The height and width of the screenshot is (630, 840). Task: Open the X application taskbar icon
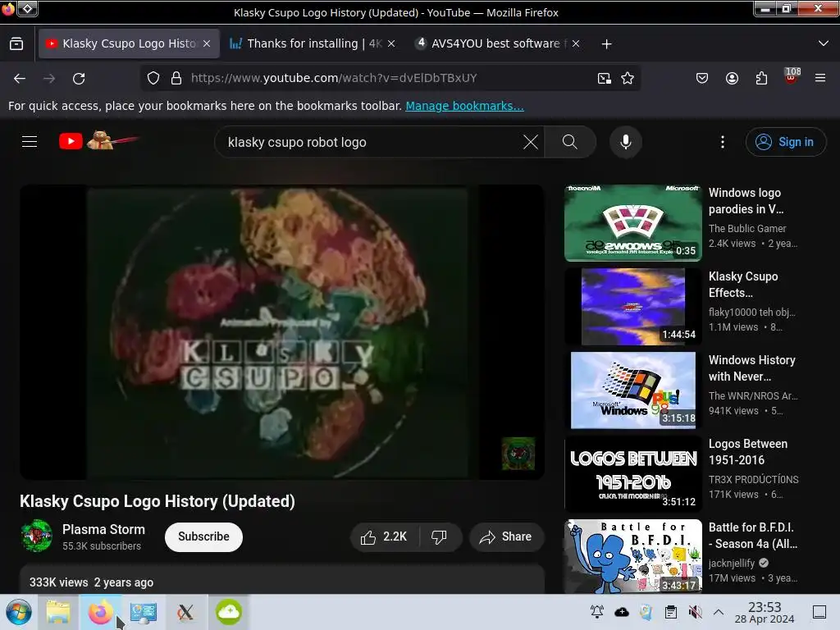pyautogui.click(x=185, y=612)
